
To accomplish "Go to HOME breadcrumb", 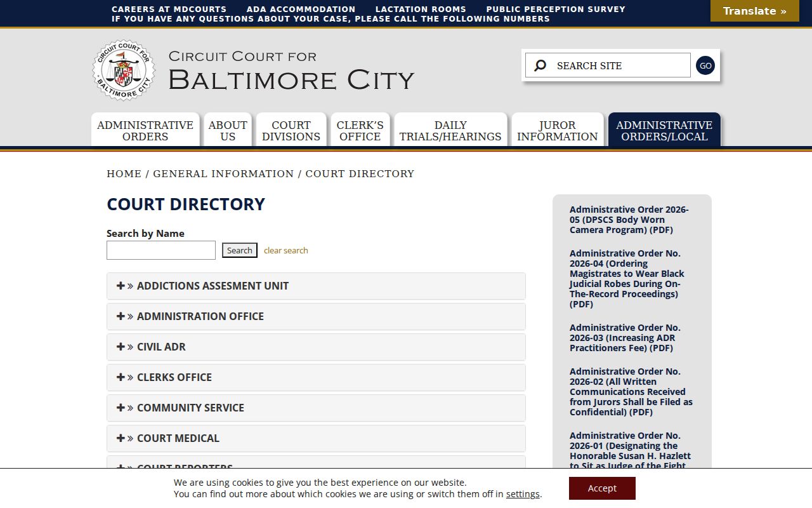I will point(124,174).
